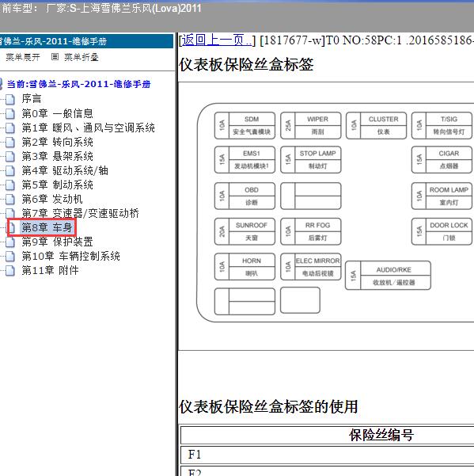The width and height of the screenshot is (474, 476).
Task: Open chapter 第10章 车辆控制系统
Action: click(x=70, y=256)
